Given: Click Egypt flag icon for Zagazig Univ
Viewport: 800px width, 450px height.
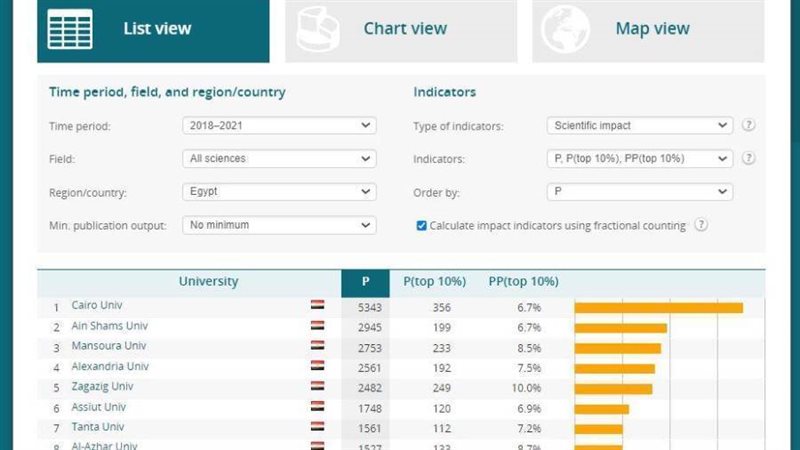Looking at the screenshot, I should [x=317, y=387].
